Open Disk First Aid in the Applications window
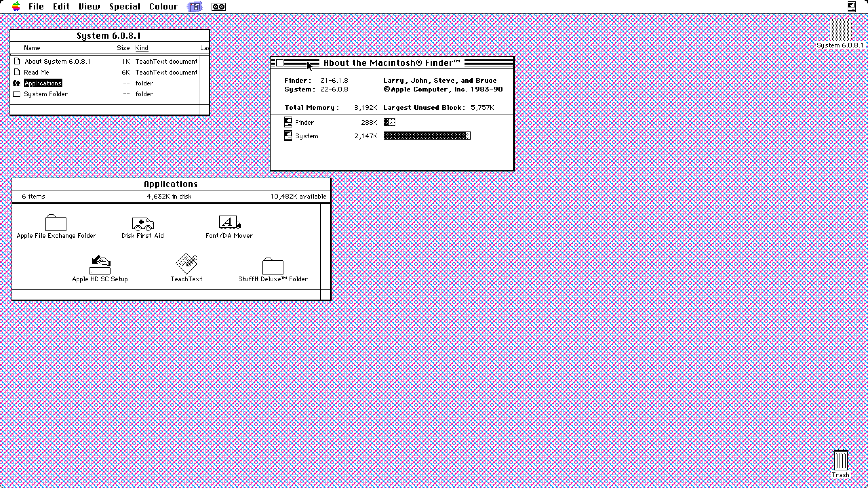 point(143,224)
